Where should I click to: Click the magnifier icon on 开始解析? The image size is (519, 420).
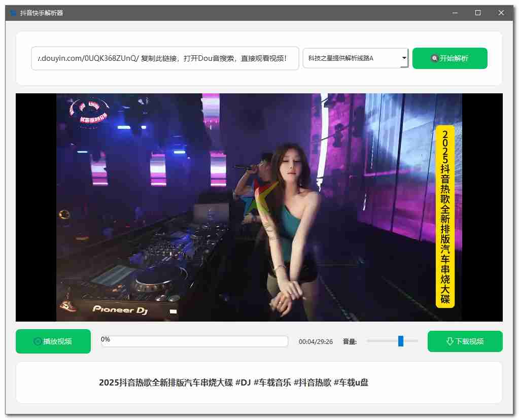click(434, 58)
